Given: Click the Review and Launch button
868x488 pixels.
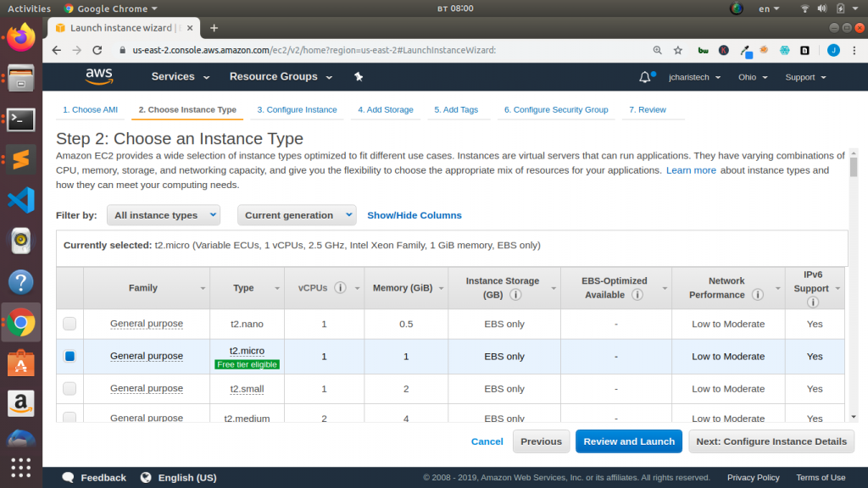Looking at the screenshot, I should tap(628, 441).
